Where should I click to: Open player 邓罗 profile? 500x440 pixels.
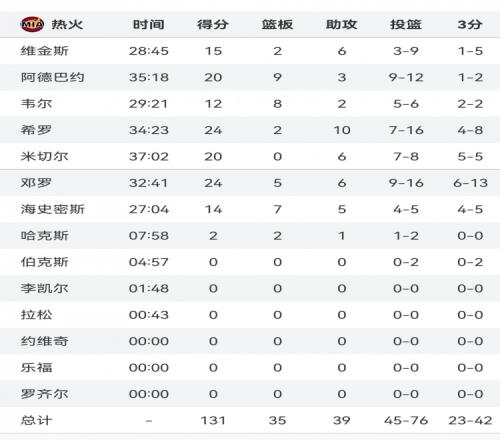[37, 183]
